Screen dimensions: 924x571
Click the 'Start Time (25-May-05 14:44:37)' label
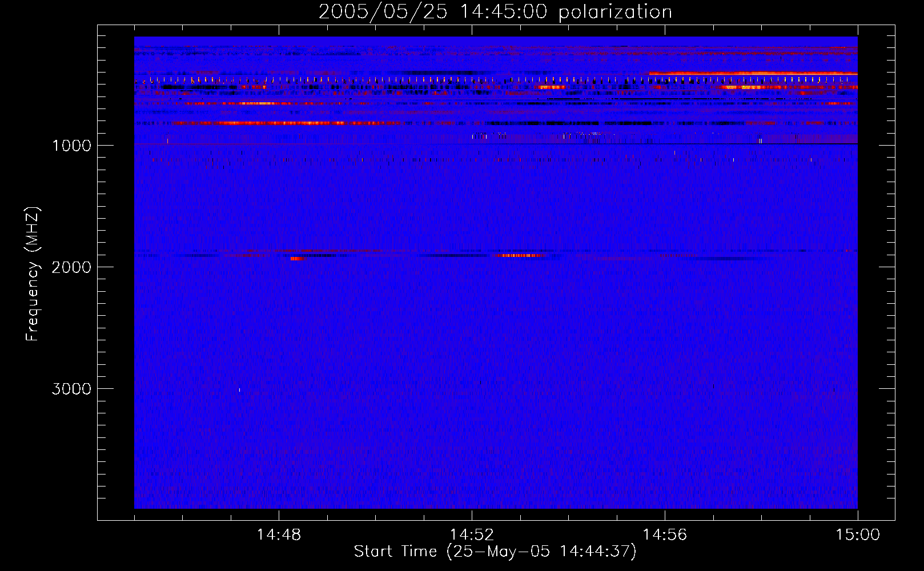[x=495, y=552]
